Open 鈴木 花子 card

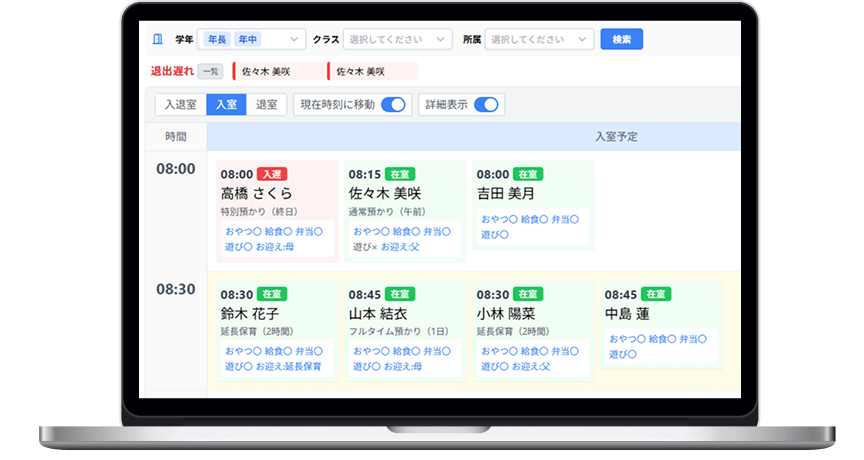pyautogui.click(x=277, y=331)
